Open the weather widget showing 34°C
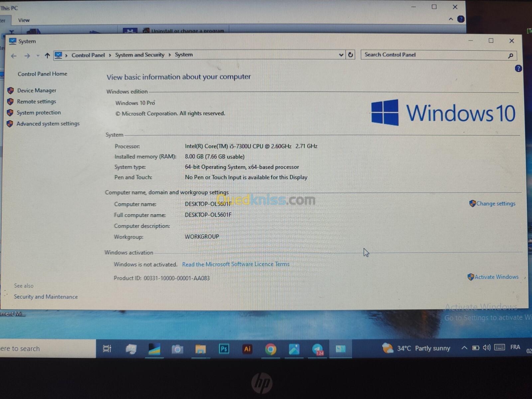The height and width of the screenshot is (399, 532). [416, 348]
